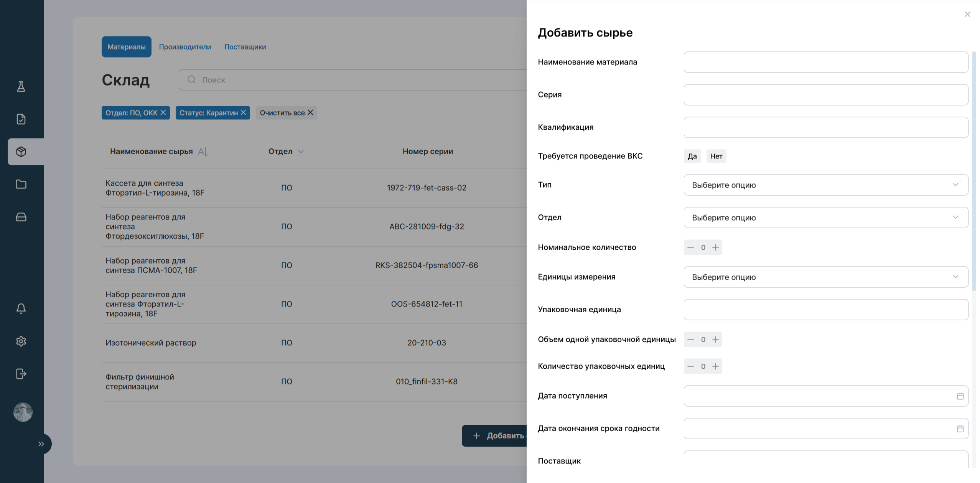Remove the Отдел: ПО, ОКК filter
Screen dimensions: 980x483
coord(163,112)
